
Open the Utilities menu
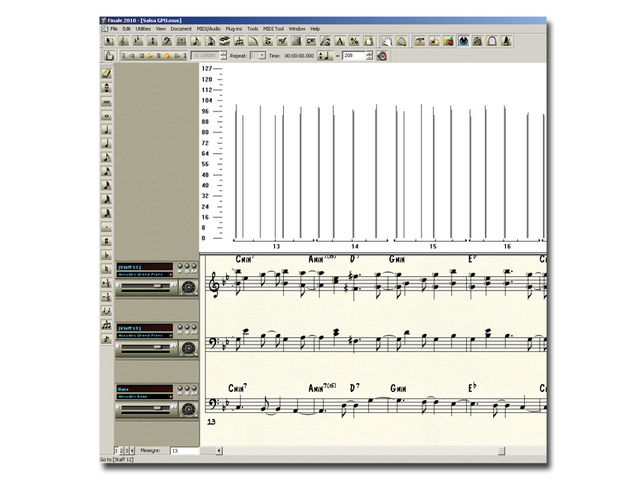point(143,29)
